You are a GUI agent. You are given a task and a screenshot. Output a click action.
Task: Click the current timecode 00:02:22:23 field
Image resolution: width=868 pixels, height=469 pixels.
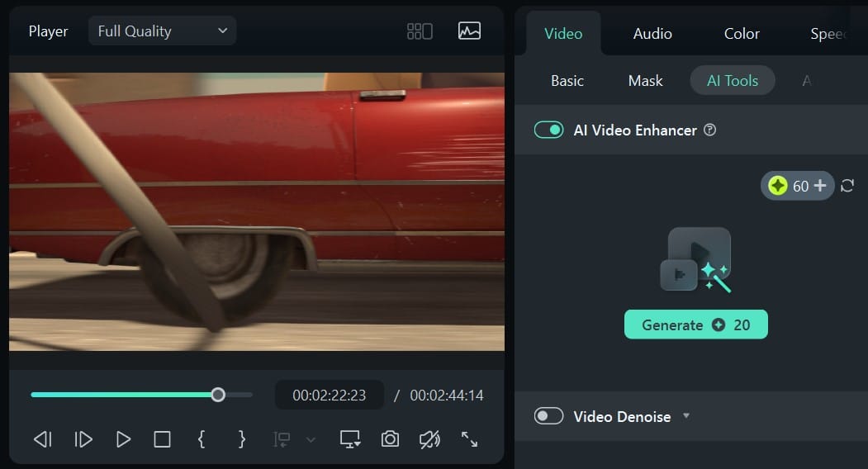(x=330, y=395)
